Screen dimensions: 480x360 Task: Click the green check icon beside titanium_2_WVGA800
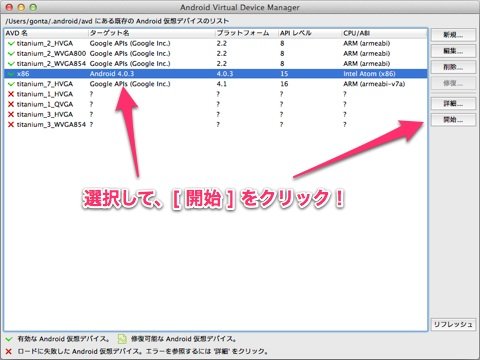click(x=11, y=54)
